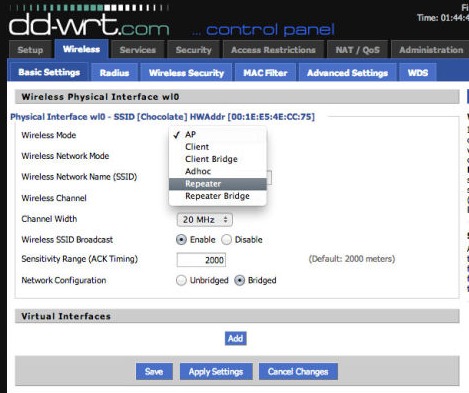Click Apply Settings button

click(216, 371)
